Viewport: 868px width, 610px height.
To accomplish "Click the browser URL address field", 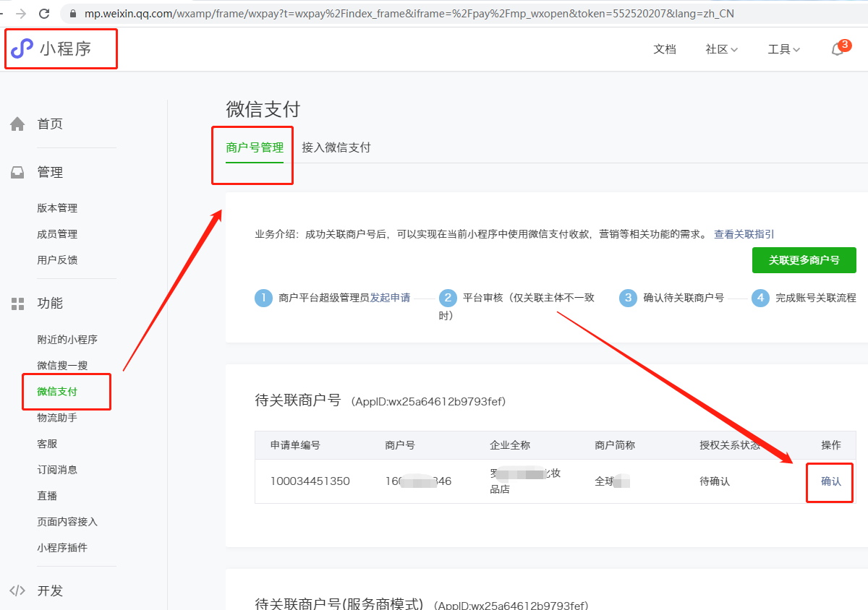I will coord(409,14).
